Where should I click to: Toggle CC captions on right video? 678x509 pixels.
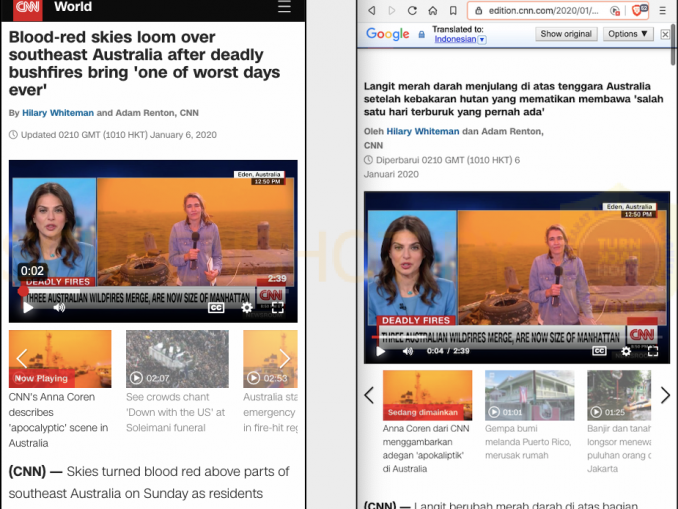(599, 351)
